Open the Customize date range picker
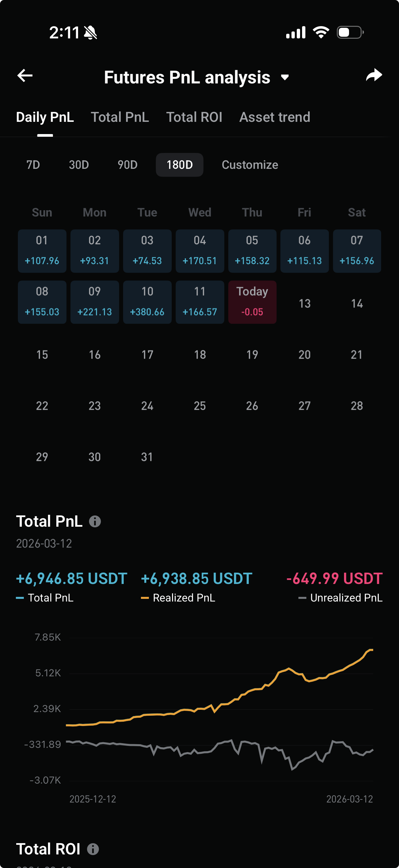The height and width of the screenshot is (868, 399). [x=250, y=165]
